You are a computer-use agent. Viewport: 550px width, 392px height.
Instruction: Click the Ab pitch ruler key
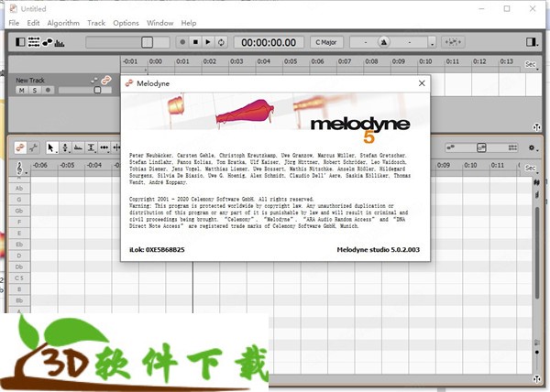(x=19, y=188)
